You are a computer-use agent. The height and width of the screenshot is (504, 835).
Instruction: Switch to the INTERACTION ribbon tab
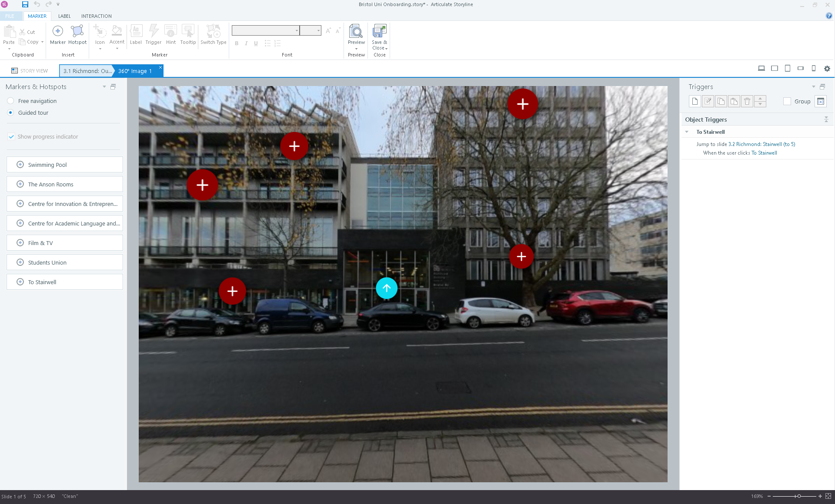[96, 16]
